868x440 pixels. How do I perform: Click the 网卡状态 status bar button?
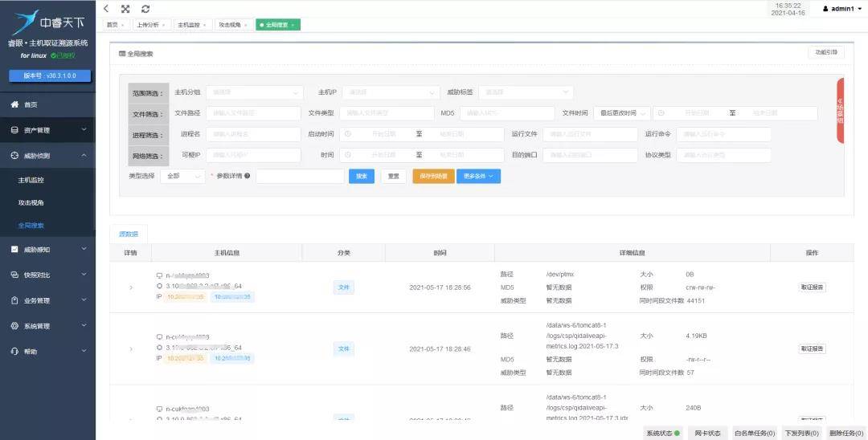pos(707,434)
